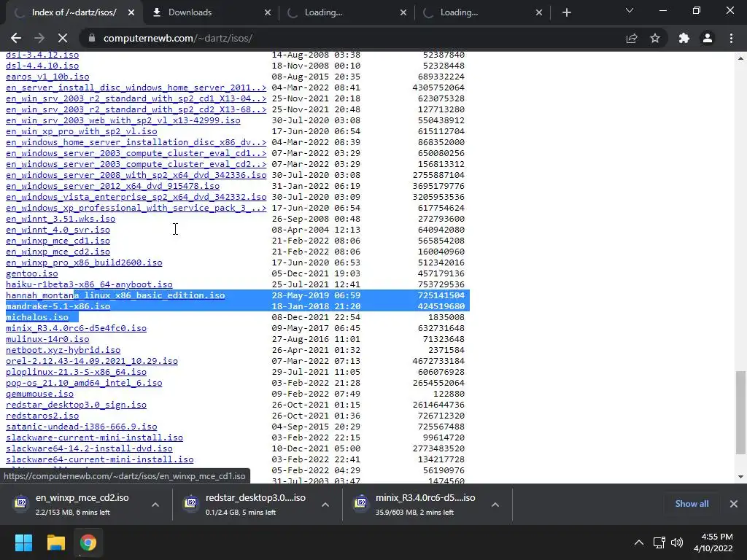This screenshot has height=560, width=747.
Task: Download minix_R3.4.0rc6-d5e4fc0.iso
Action: 76,328
